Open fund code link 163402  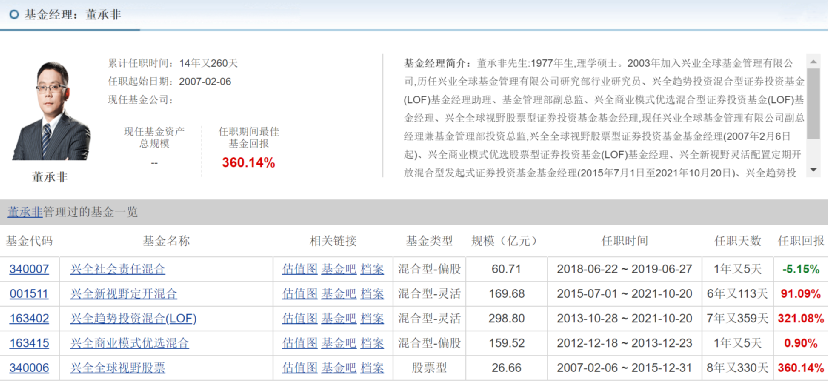click(x=29, y=319)
